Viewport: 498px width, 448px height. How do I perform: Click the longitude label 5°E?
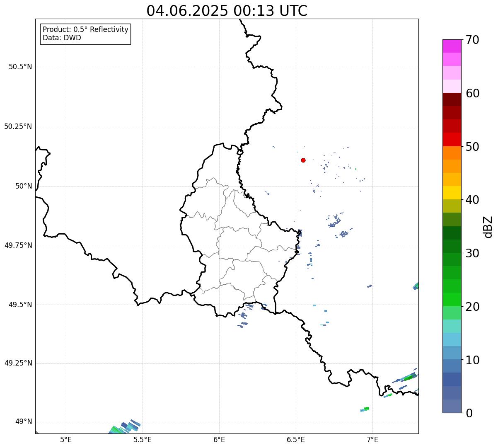(66, 440)
